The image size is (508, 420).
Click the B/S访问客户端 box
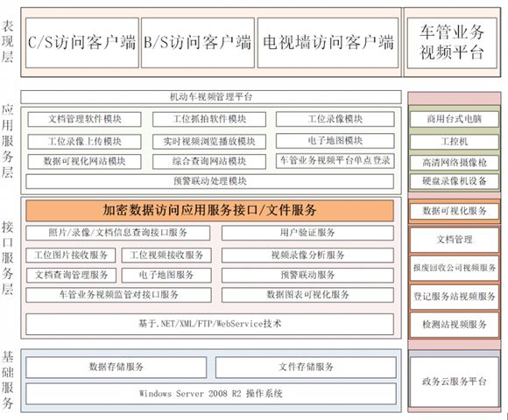tap(198, 43)
